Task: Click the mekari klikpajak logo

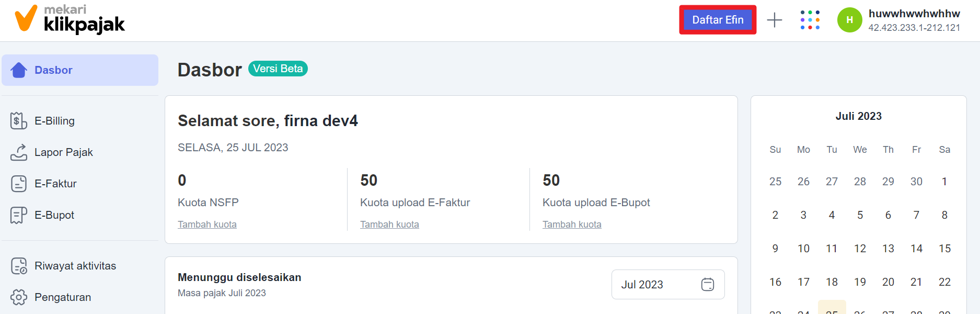Action: (x=70, y=19)
